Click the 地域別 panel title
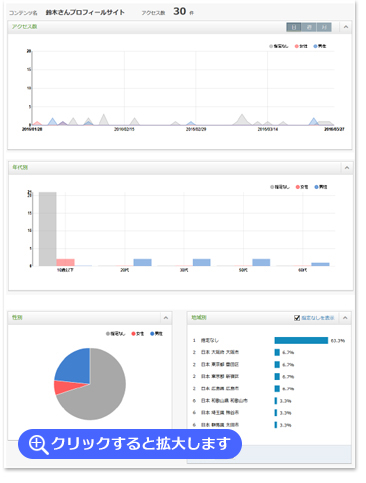This screenshot has height=483, width=366. [199, 318]
